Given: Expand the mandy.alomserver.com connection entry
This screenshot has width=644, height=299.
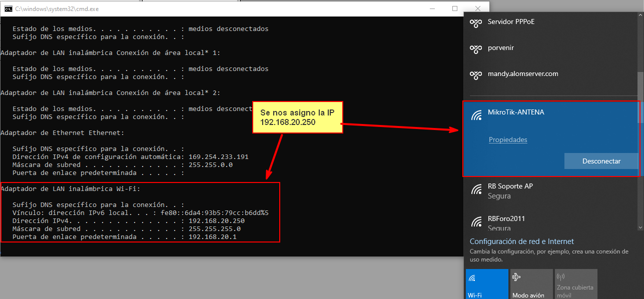Looking at the screenshot, I should tap(523, 74).
